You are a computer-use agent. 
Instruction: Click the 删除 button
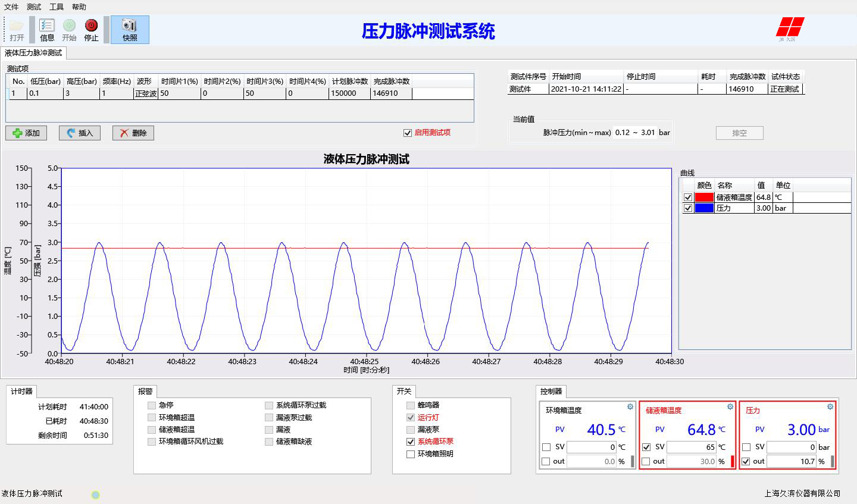coord(133,133)
